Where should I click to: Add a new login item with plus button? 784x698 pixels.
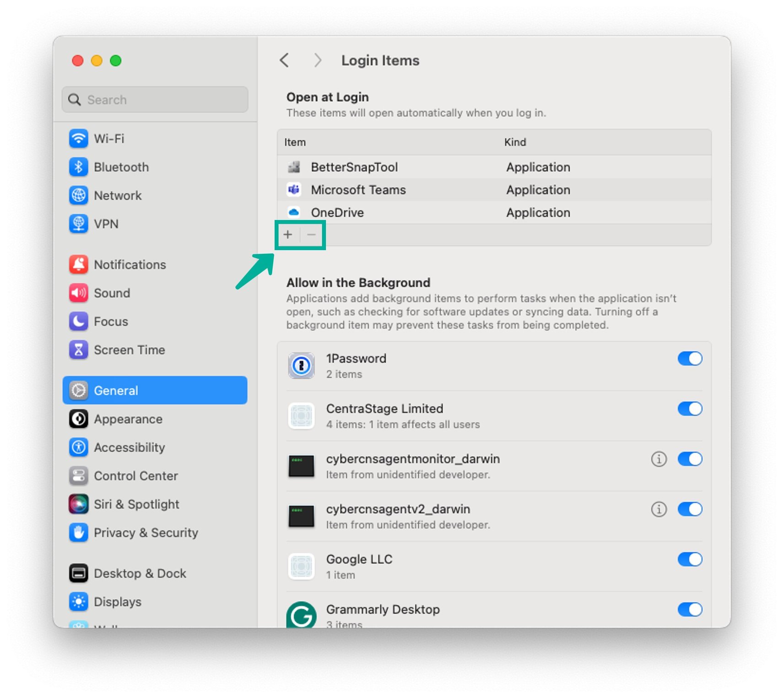288,234
